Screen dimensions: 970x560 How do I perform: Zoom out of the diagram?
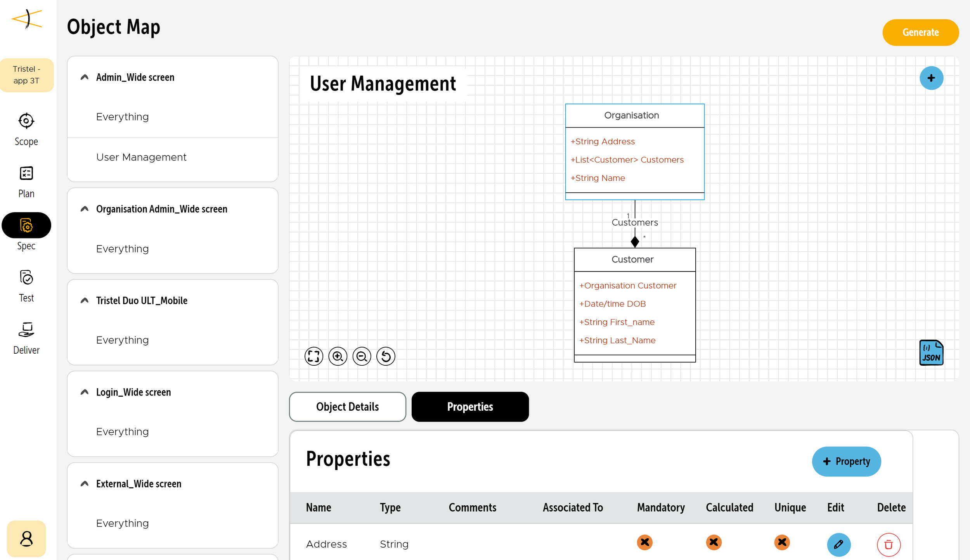pos(362,356)
